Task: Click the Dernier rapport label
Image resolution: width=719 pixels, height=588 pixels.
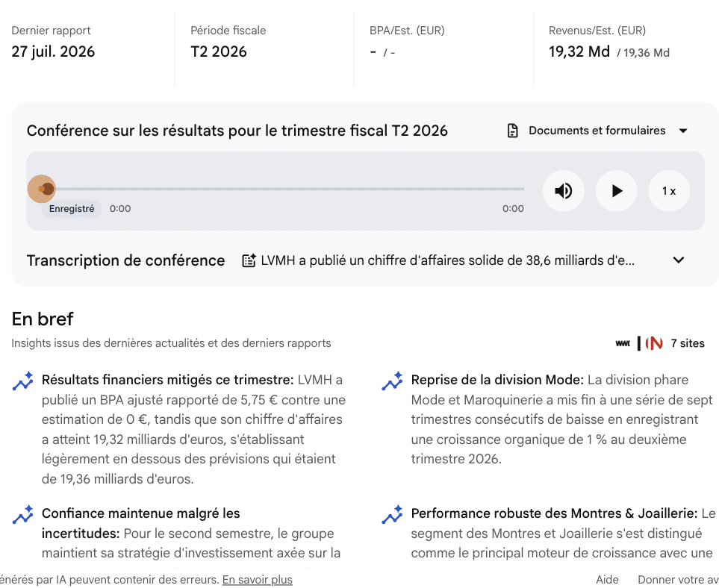Action: click(x=51, y=31)
